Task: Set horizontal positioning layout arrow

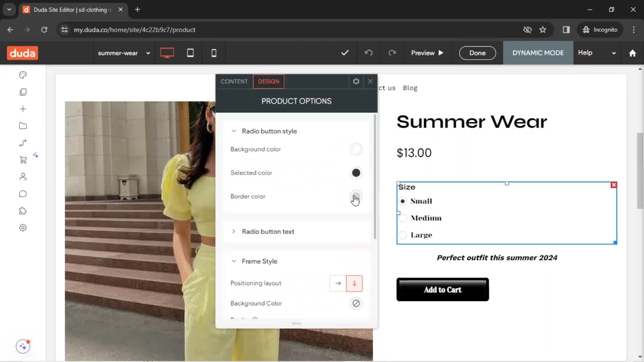Action: [x=338, y=283]
